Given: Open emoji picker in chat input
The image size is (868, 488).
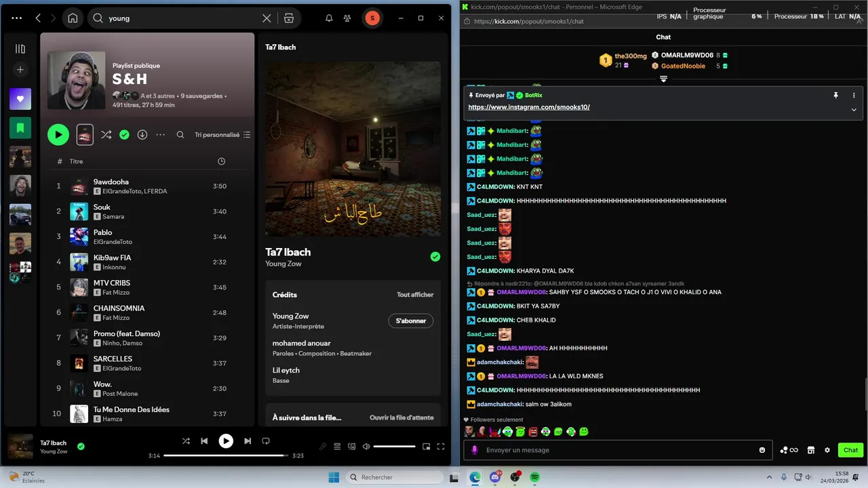Looking at the screenshot, I should click(762, 450).
